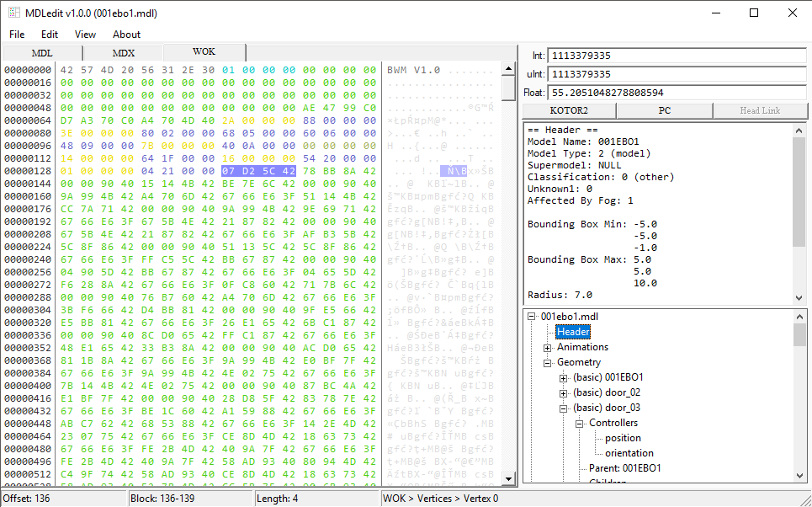This screenshot has width=812, height=507.
Task: Collapse the 001ebo1.mdl root tree node
Action: (532, 317)
